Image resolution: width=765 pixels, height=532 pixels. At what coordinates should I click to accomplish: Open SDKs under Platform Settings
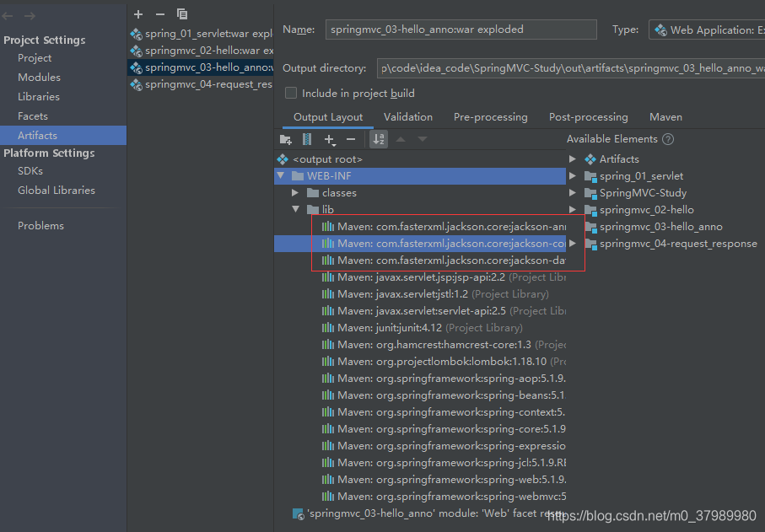[30, 170]
